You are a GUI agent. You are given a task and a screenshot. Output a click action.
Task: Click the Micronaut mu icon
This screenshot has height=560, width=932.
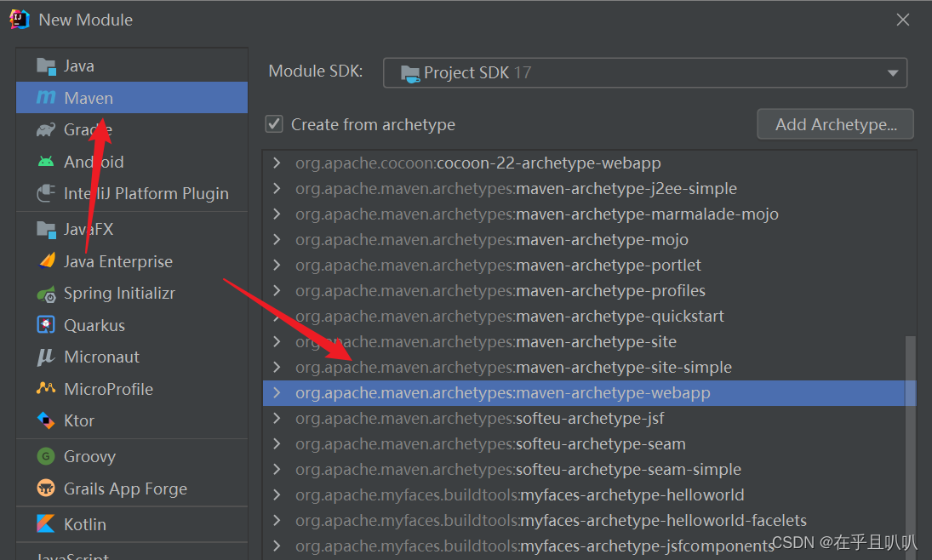coord(46,357)
